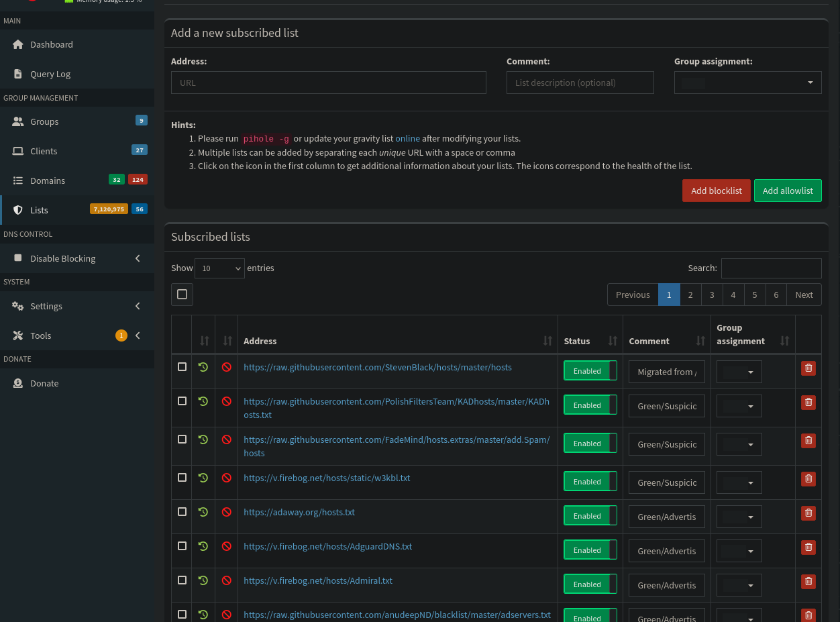
Task: Select checkbox for w3kbl.txt row
Action: [x=182, y=477]
